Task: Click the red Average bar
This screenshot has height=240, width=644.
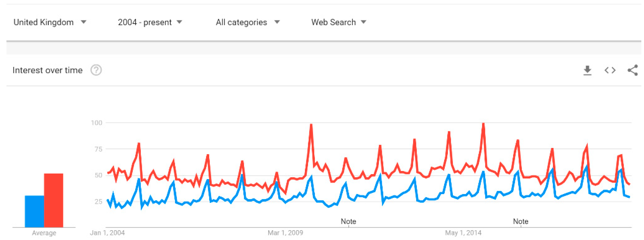Action: 54,200
